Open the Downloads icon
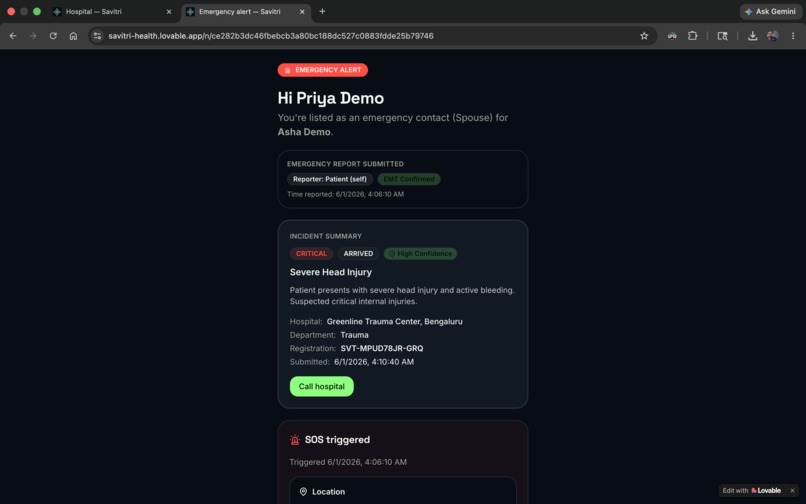The image size is (806, 504). 752,36
